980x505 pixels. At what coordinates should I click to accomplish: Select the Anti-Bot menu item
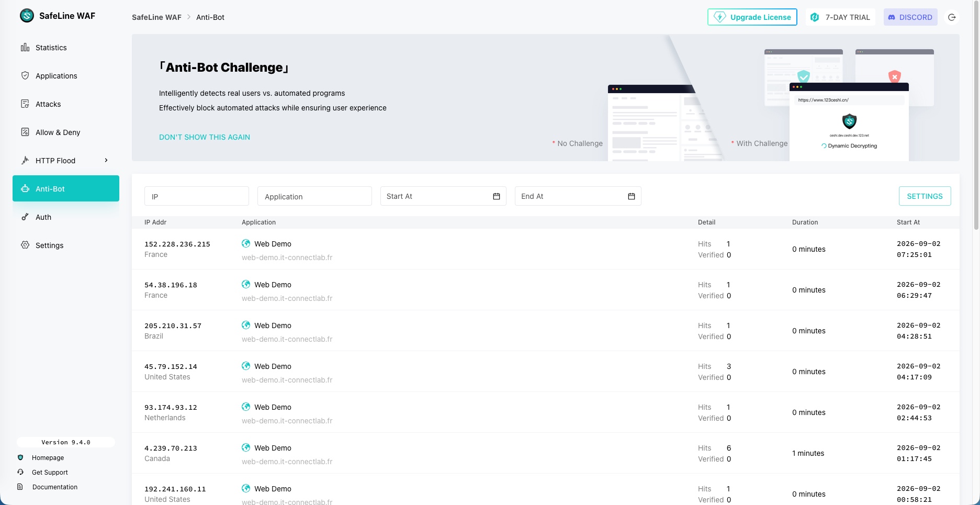coord(66,188)
